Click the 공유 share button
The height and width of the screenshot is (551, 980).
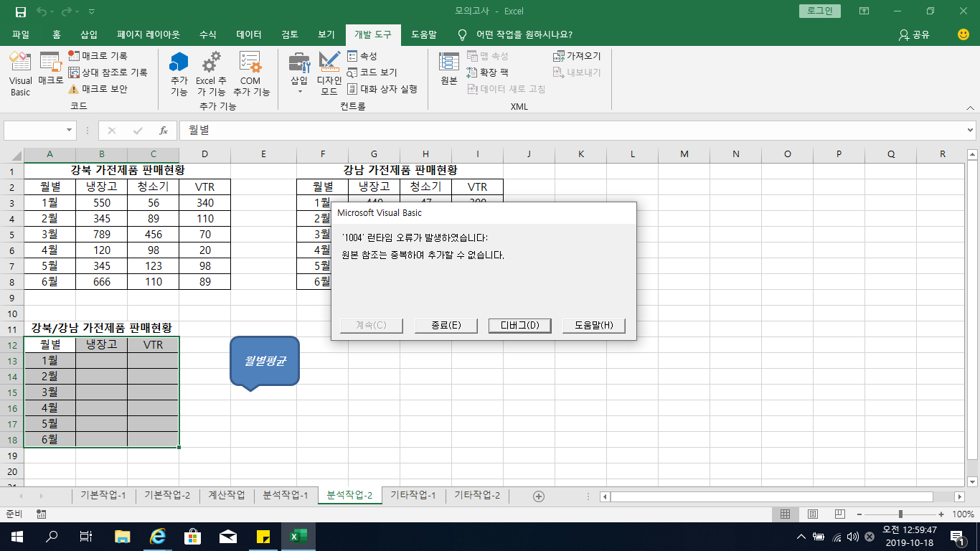click(914, 34)
